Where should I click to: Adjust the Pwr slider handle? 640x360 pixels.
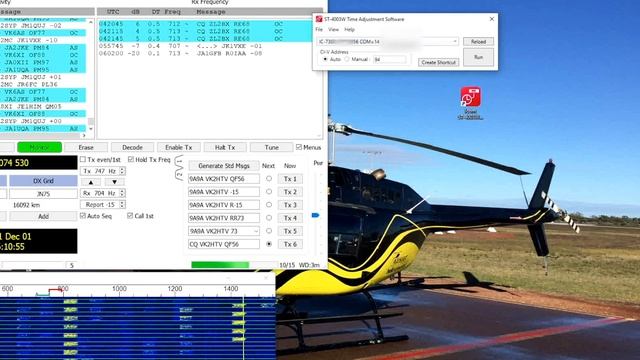click(x=316, y=215)
